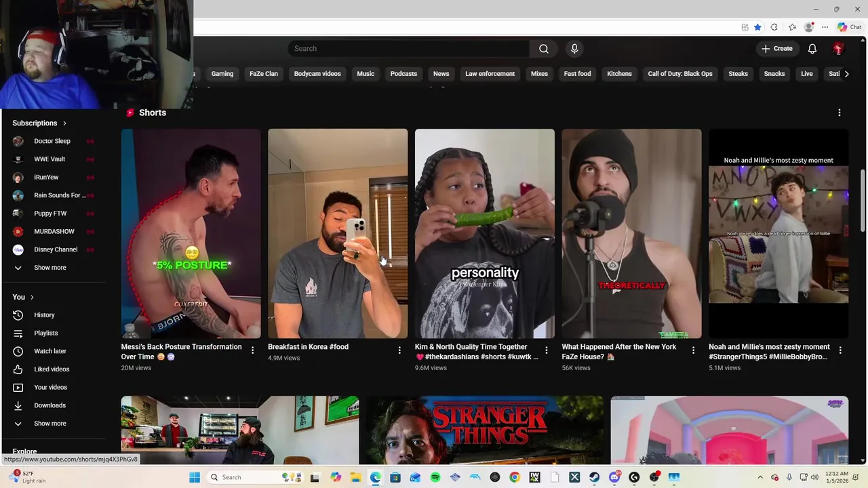
Task: Open YouTube notifications bell
Action: click(812, 49)
